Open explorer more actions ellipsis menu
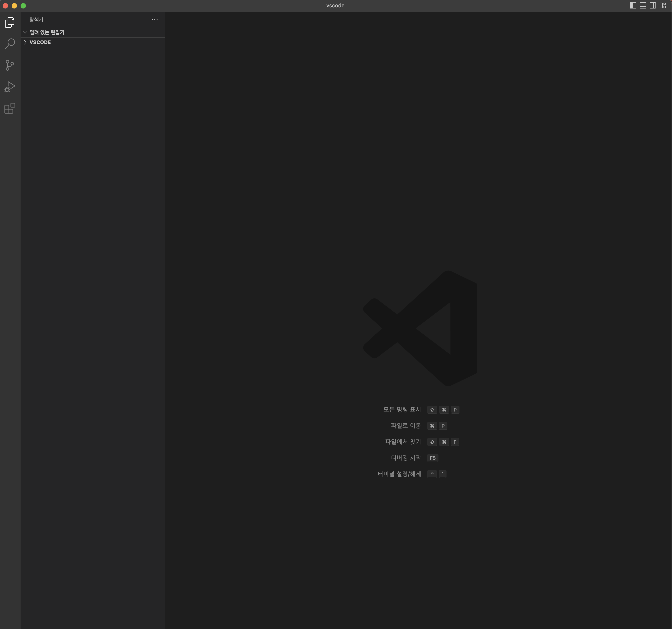The height and width of the screenshot is (629, 672). (x=155, y=20)
